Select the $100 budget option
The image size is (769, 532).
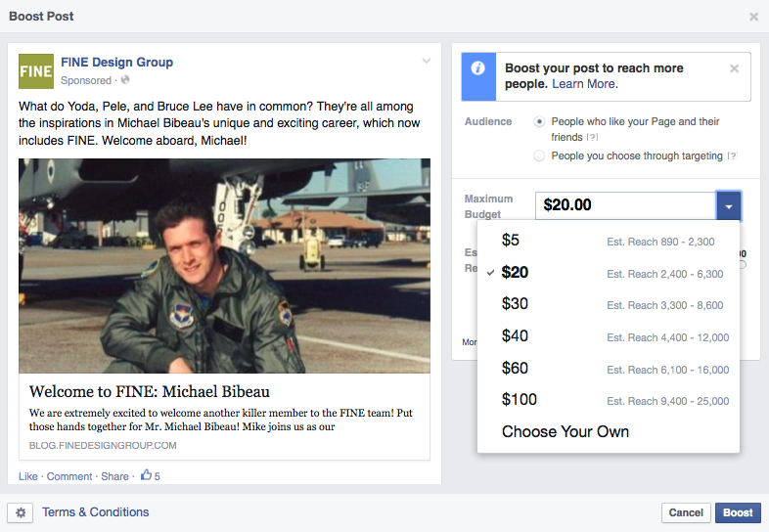[x=519, y=399]
